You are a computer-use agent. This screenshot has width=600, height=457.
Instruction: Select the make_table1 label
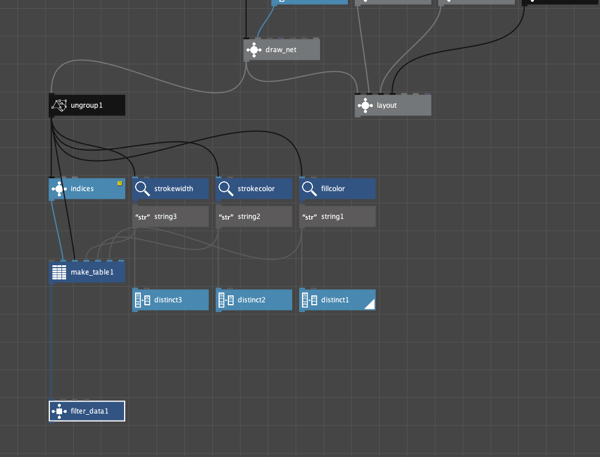pos(92,272)
